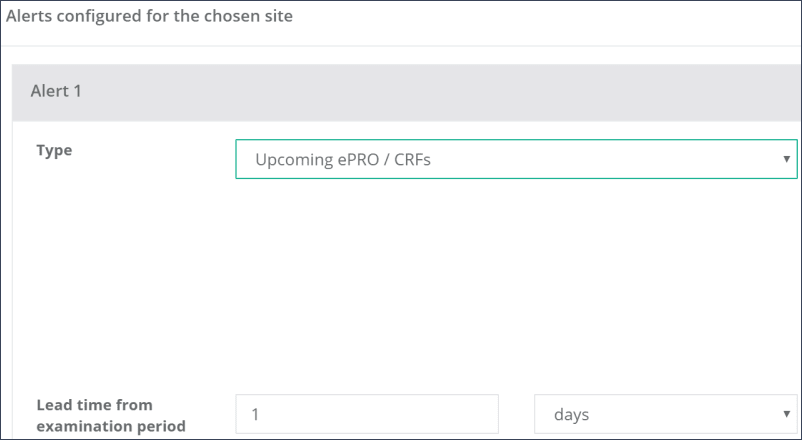The height and width of the screenshot is (440, 802).
Task: Click the 'Upcoming ePRO / CRFs' selected text
Action: (342, 159)
